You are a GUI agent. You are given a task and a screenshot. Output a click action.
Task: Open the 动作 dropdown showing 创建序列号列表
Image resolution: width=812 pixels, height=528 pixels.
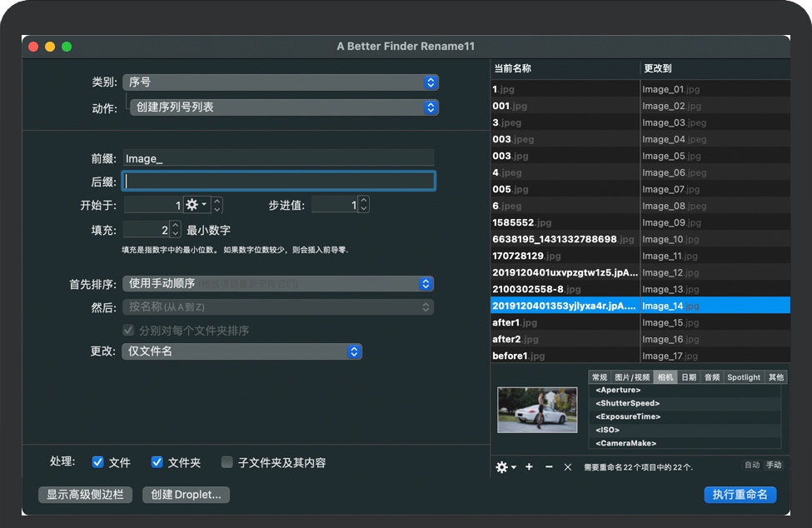(x=284, y=107)
